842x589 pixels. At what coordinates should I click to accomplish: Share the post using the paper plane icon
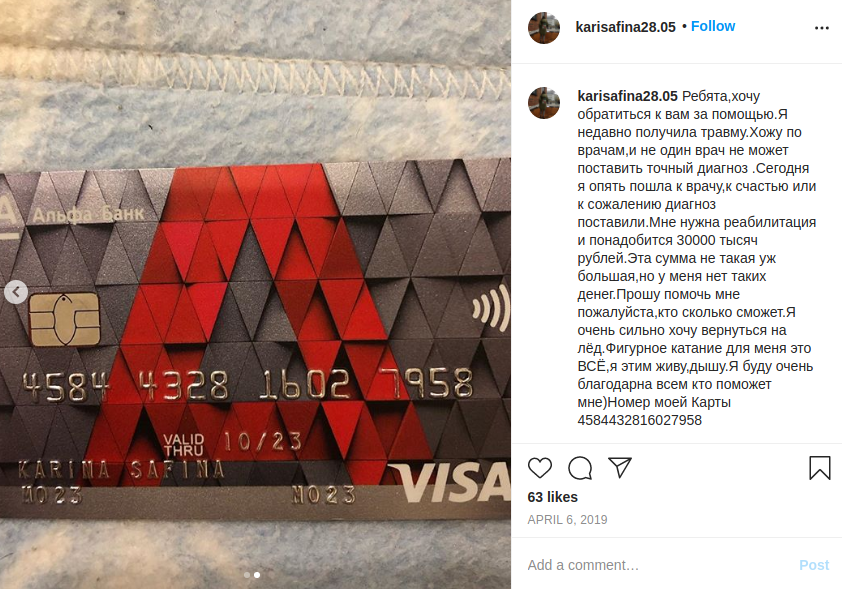tap(620, 467)
